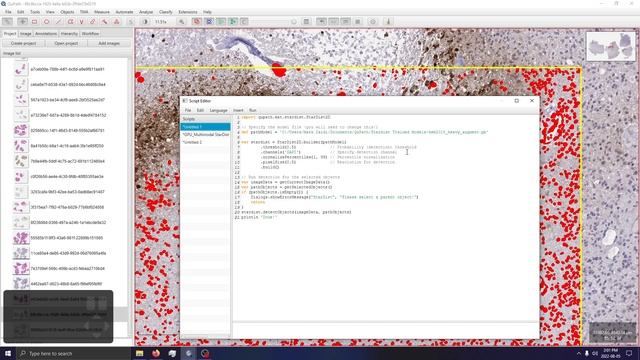The image size is (640, 360).
Task: Open the Measure menu
Action: pos(102,12)
